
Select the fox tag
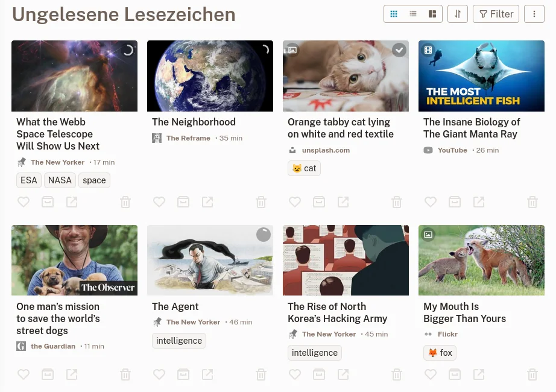point(440,353)
